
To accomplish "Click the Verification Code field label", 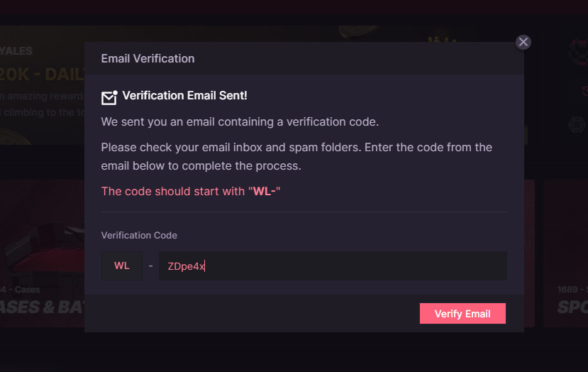I will (x=139, y=235).
